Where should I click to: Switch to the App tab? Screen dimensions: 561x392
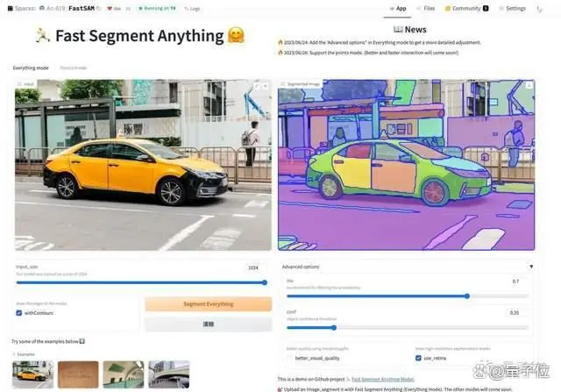tap(397, 9)
